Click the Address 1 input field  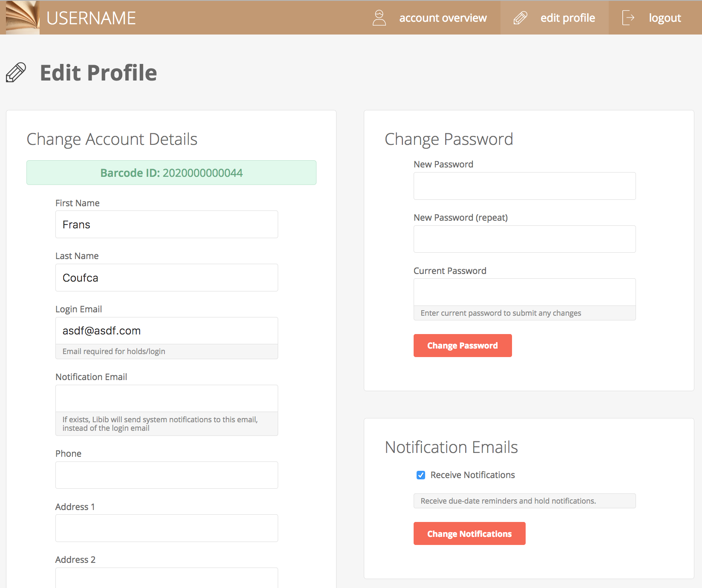coord(167,528)
